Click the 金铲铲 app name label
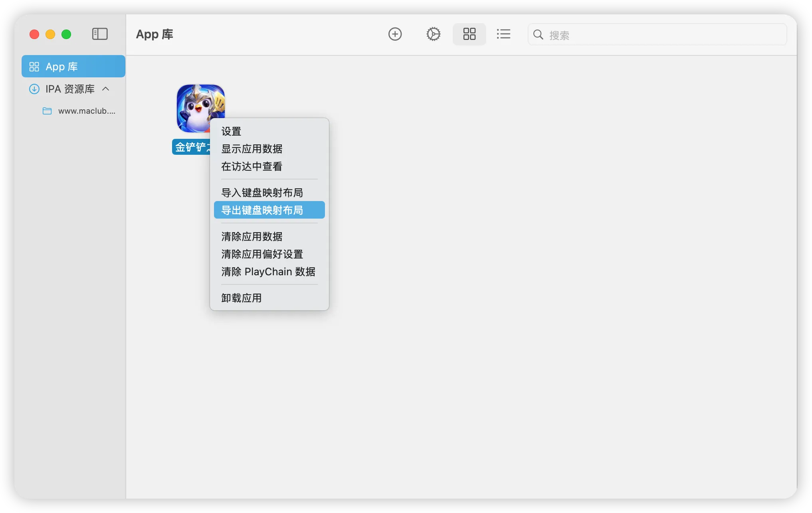This screenshot has width=812, height=513. coord(191,147)
